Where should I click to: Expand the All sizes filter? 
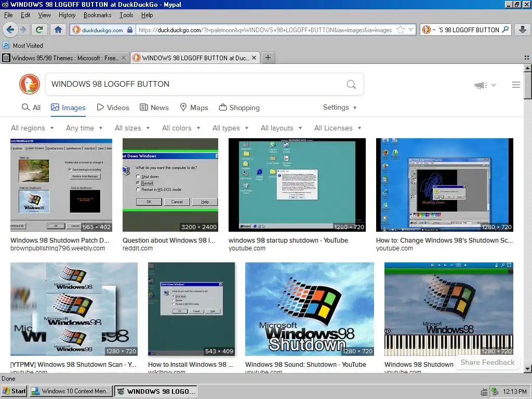pos(132,128)
